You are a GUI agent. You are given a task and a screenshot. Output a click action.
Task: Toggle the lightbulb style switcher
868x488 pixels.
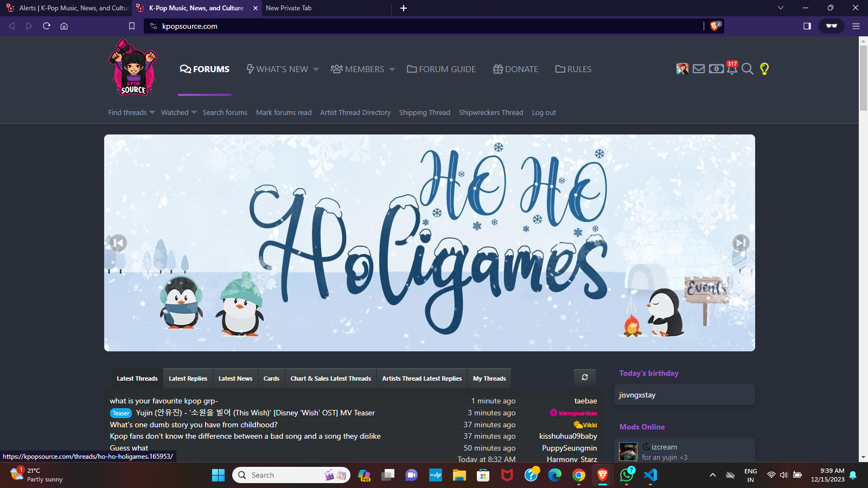(764, 69)
